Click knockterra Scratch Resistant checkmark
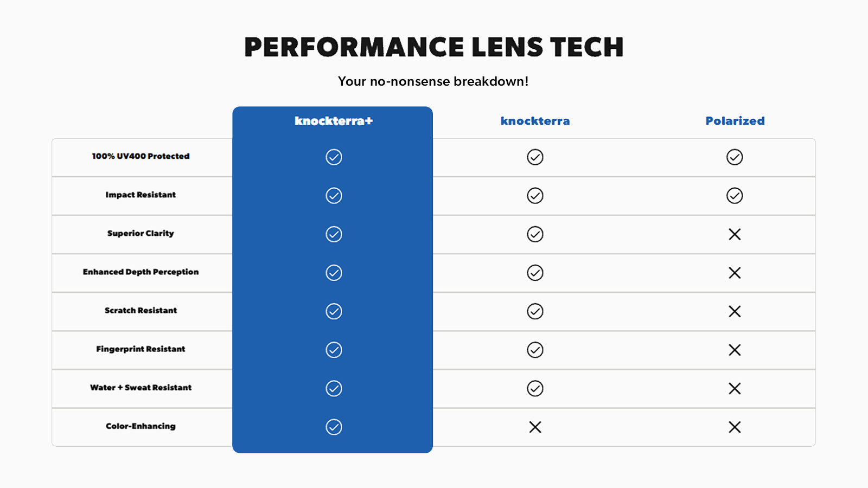This screenshot has width=868, height=488. 535,311
